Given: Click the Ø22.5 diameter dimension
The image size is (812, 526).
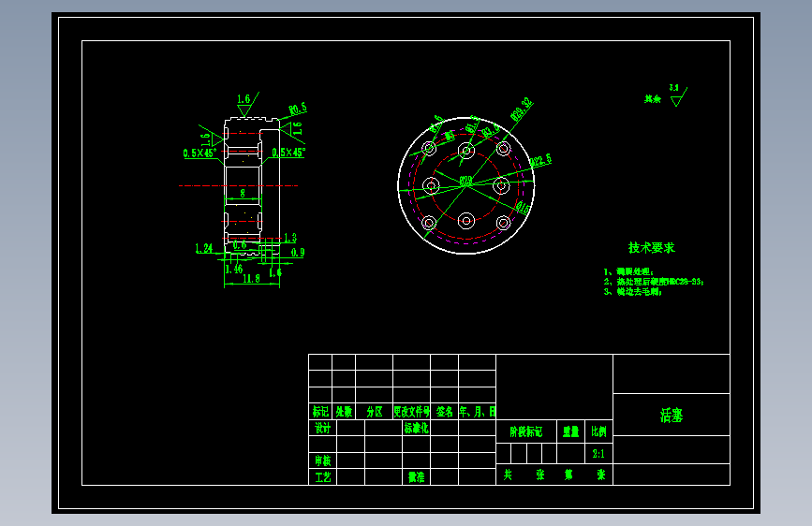Looking at the screenshot, I should [540, 160].
